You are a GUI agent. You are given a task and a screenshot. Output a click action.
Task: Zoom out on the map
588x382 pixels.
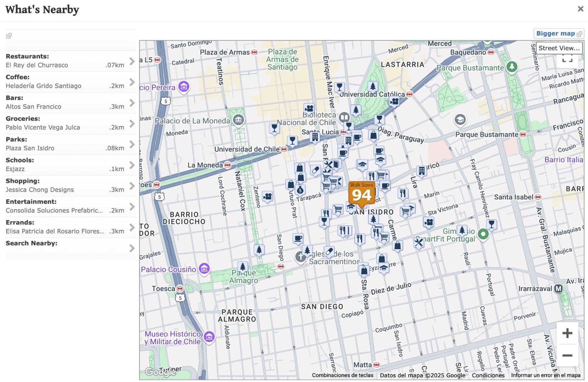pos(567,355)
